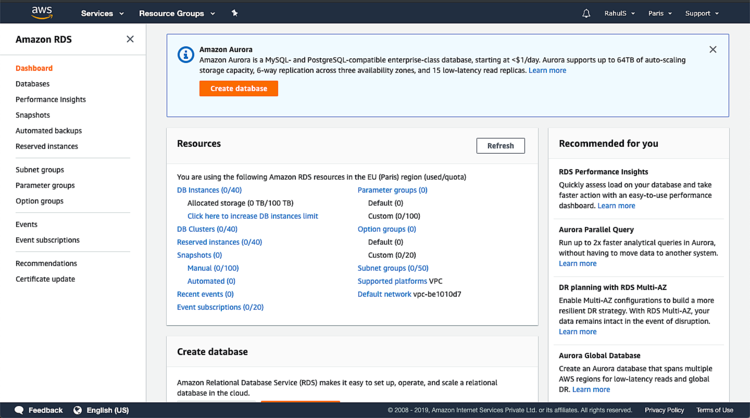Screen dimensions: 750x418
Task: Open Performance Insights in sidebar
Action: pyautogui.click(x=51, y=99)
